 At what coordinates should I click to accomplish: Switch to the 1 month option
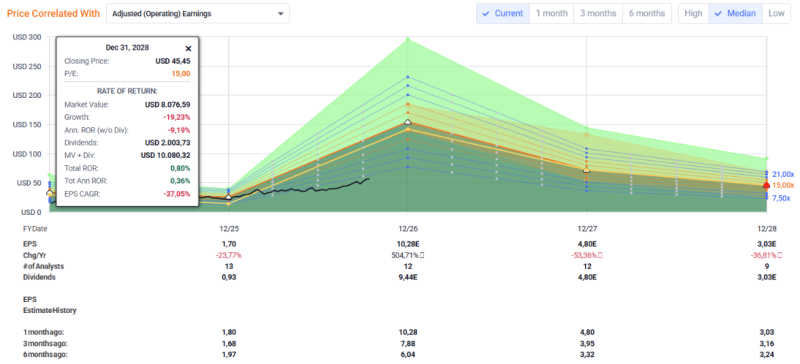[x=552, y=13]
